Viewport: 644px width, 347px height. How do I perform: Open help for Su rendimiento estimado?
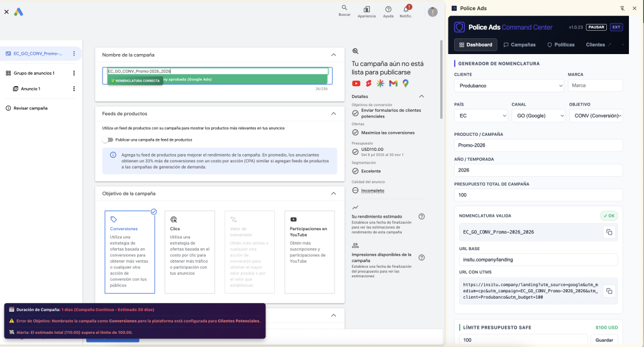(x=421, y=216)
